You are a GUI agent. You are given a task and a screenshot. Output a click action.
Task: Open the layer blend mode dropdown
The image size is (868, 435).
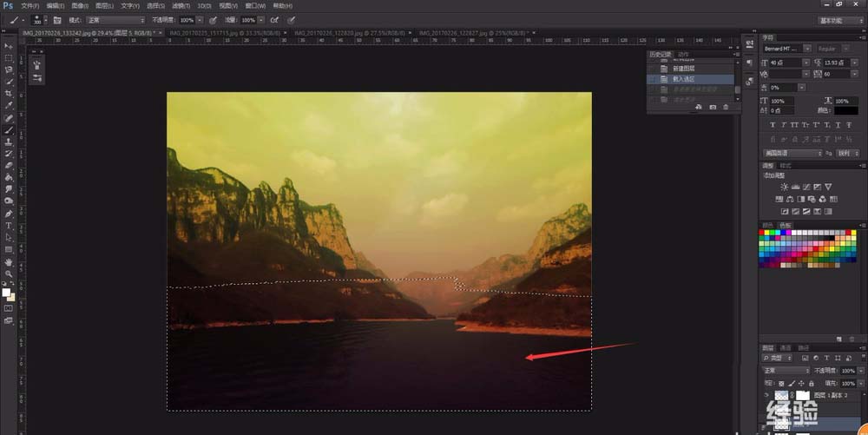point(786,370)
